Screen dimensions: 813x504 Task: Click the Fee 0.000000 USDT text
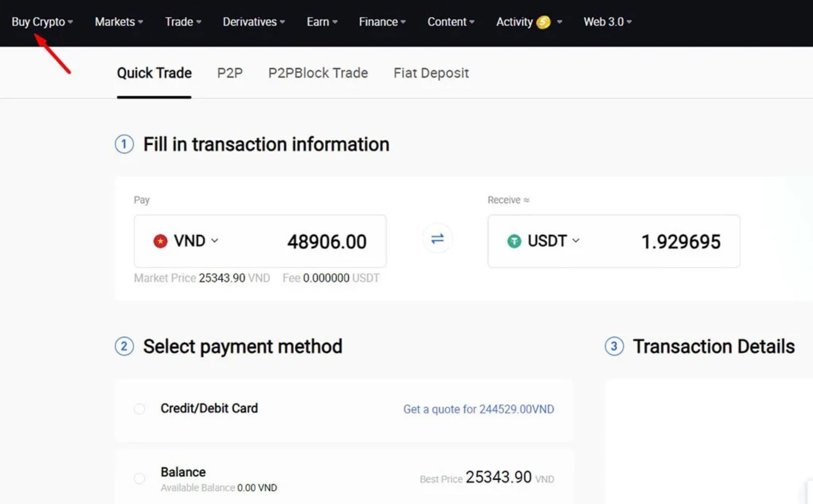point(331,278)
